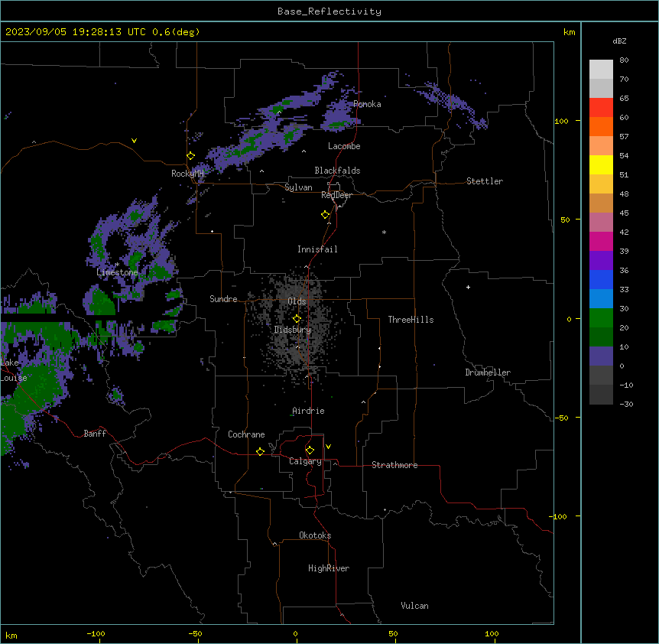
Task: Click the -50 km tick on right axis
Action: (561, 418)
